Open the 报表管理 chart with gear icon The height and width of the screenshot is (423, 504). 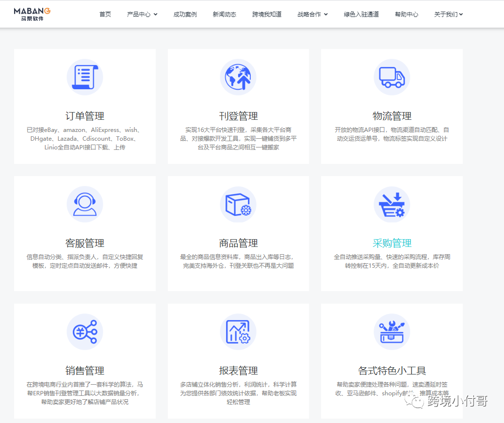(x=238, y=332)
